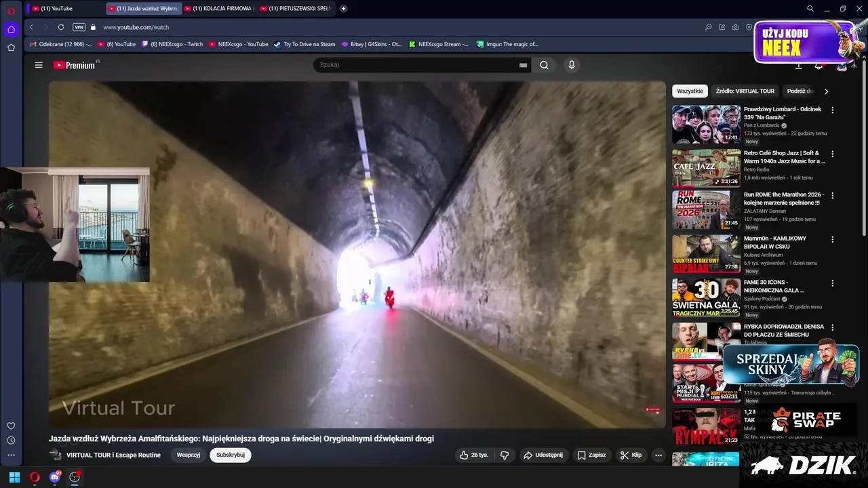The height and width of the screenshot is (488, 868).
Task: Open Discord from the taskbar
Action: tap(54, 477)
